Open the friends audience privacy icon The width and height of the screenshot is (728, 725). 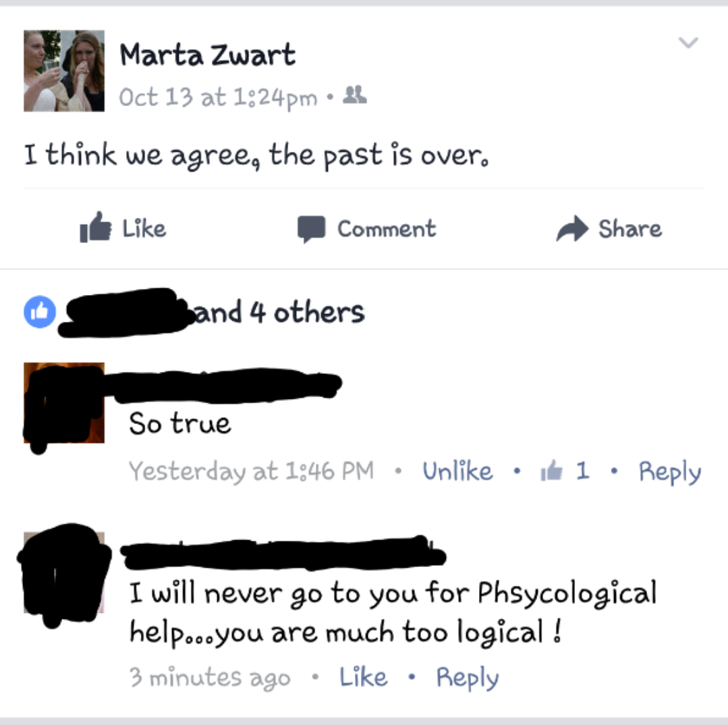pyautogui.click(x=355, y=95)
